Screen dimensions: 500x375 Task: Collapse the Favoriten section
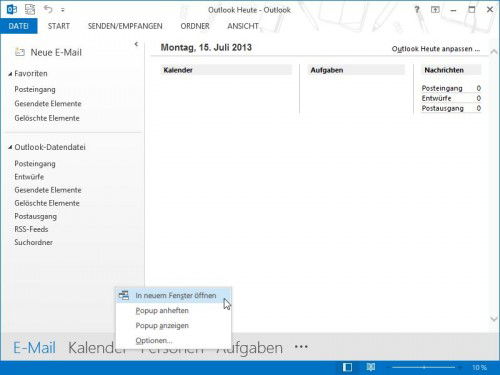pos(10,74)
